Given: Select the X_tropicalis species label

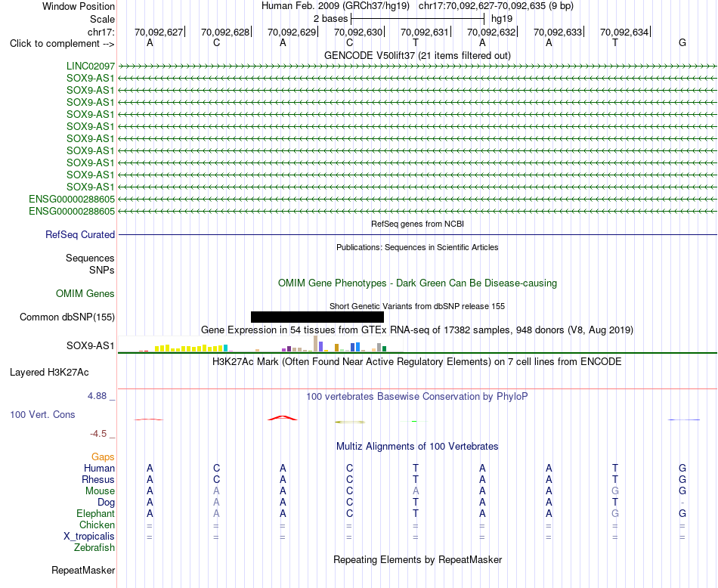Looking at the screenshot, I should (x=89, y=537).
